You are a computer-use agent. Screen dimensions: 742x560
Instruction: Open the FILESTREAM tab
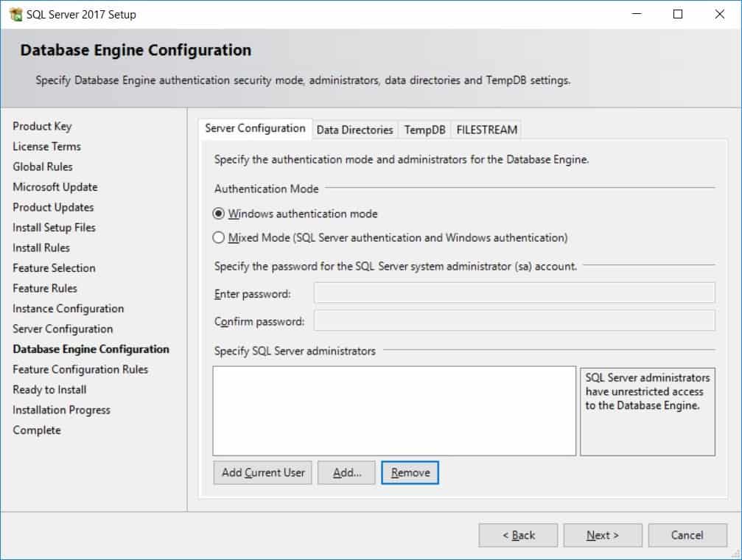pos(486,130)
